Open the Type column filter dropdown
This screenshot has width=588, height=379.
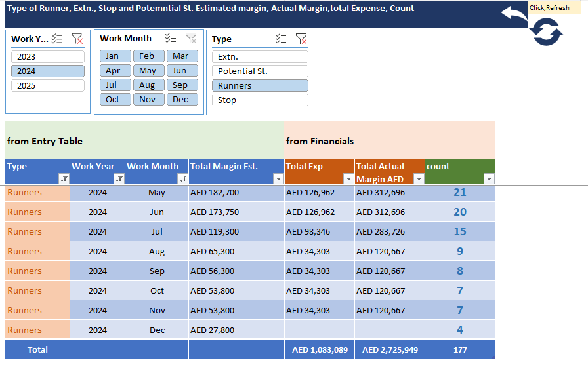click(x=64, y=179)
